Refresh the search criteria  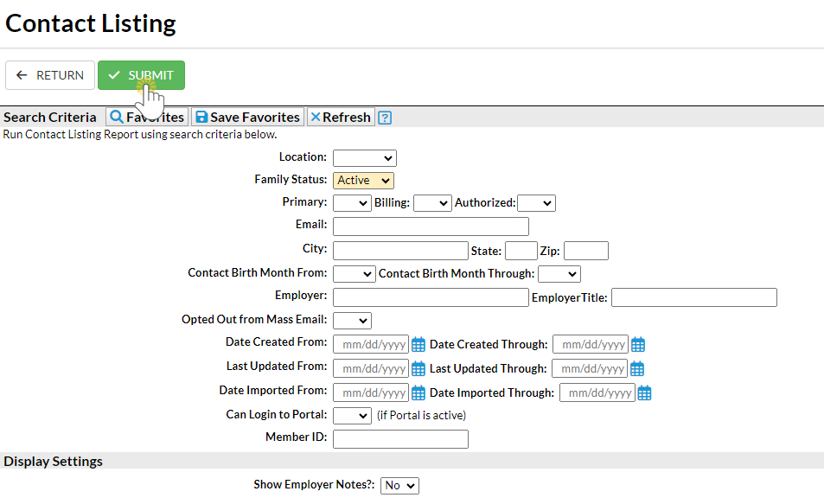[x=341, y=118]
